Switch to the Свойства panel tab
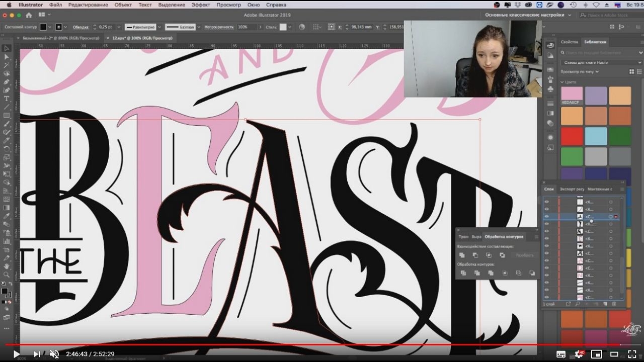This screenshot has width=644, height=362. (x=569, y=42)
